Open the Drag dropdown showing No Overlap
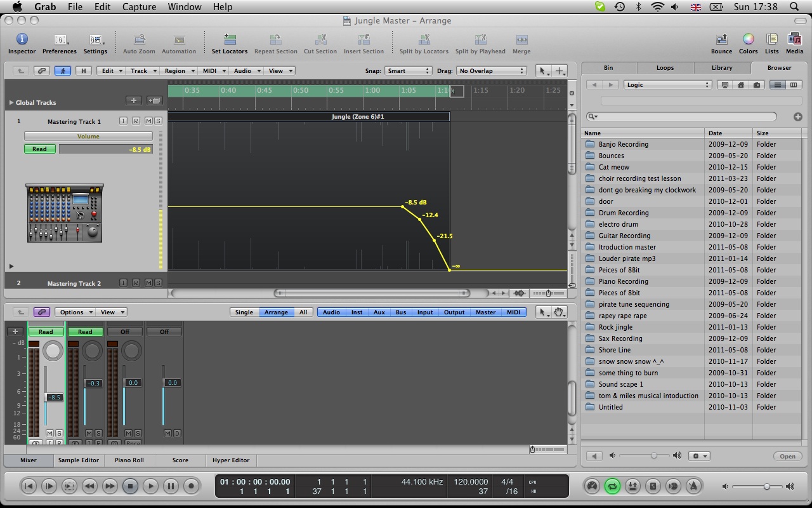Image resolution: width=812 pixels, height=508 pixels. click(x=492, y=71)
